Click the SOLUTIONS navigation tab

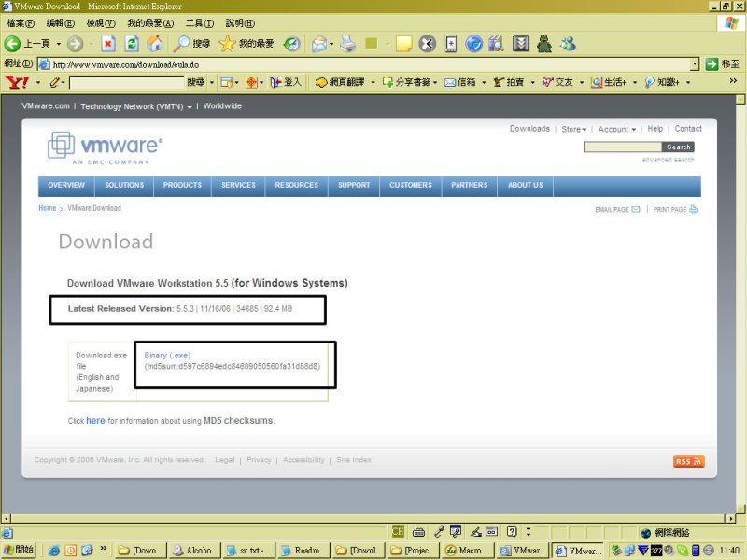124,185
